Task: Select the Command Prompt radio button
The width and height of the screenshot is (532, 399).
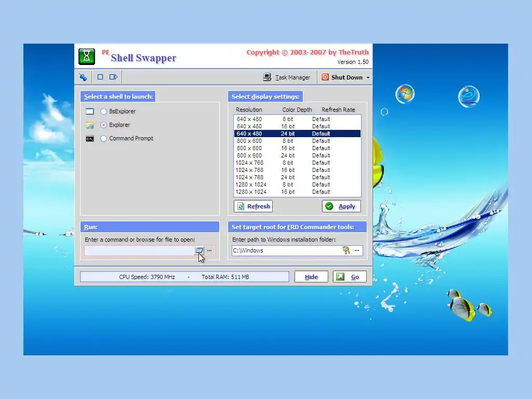Action: click(103, 138)
